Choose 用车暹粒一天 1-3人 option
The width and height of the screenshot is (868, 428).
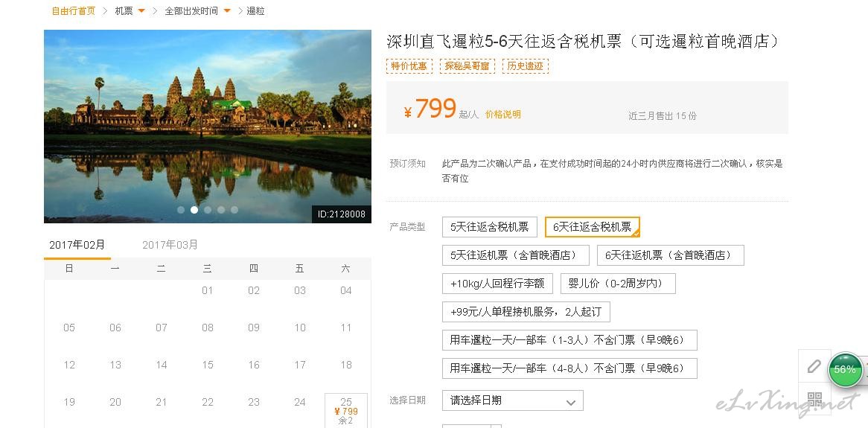point(569,340)
